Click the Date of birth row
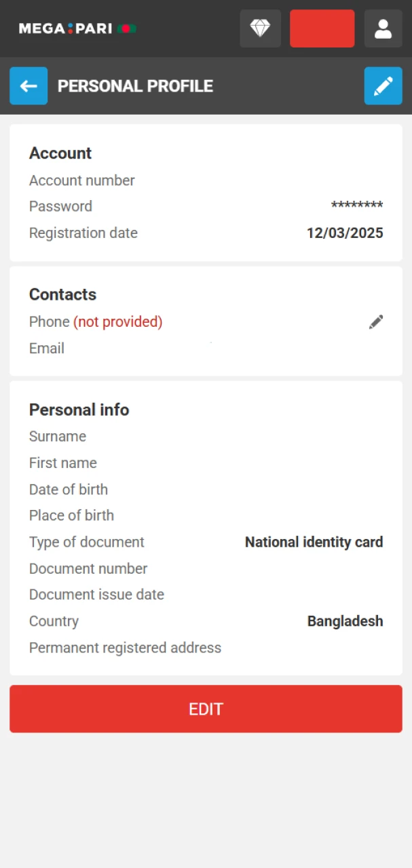 (x=68, y=489)
